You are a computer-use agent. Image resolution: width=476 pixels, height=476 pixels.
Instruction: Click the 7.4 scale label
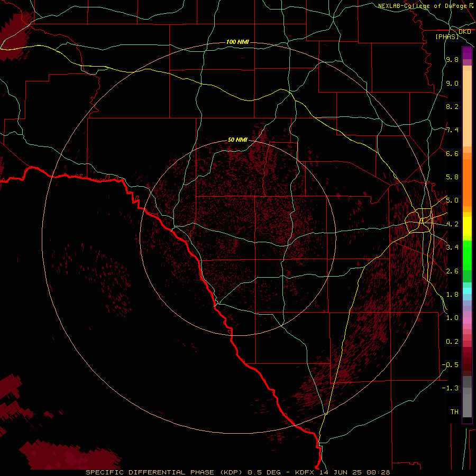click(x=452, y=130)
